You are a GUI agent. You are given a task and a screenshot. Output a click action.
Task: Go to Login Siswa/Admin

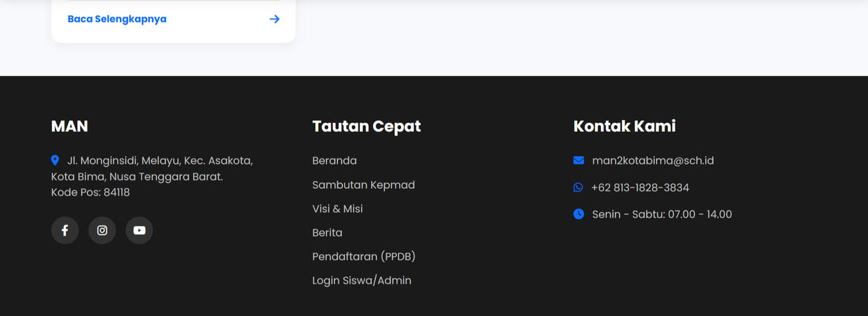362,280
